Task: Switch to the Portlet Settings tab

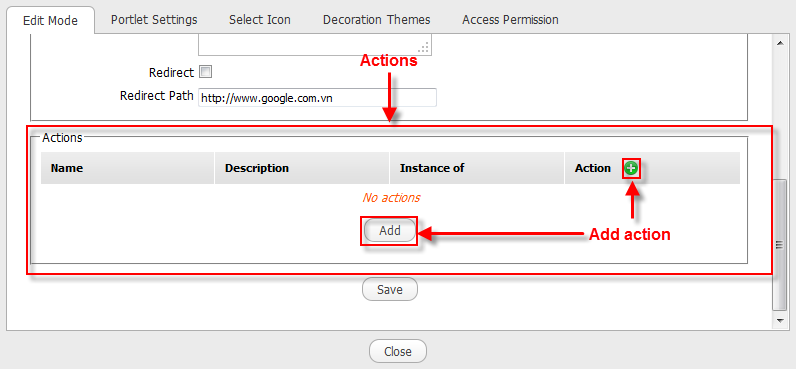Action: [154, 20]
